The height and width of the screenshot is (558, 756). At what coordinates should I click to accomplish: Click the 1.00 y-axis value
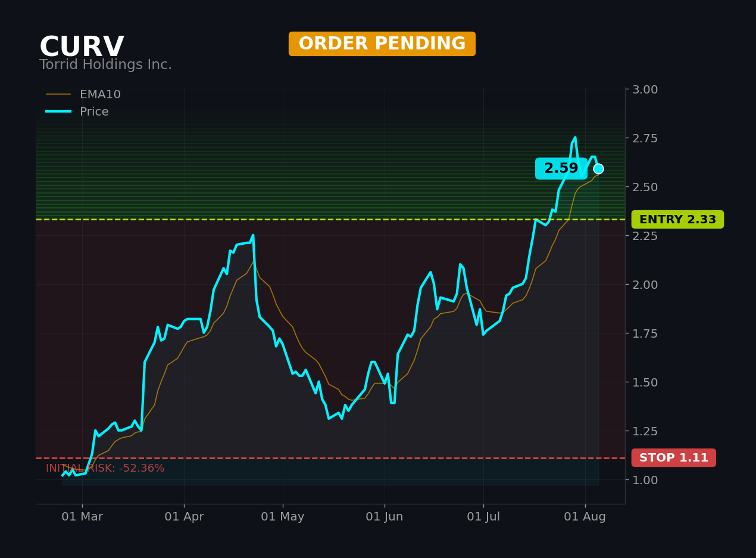point(645,480)
